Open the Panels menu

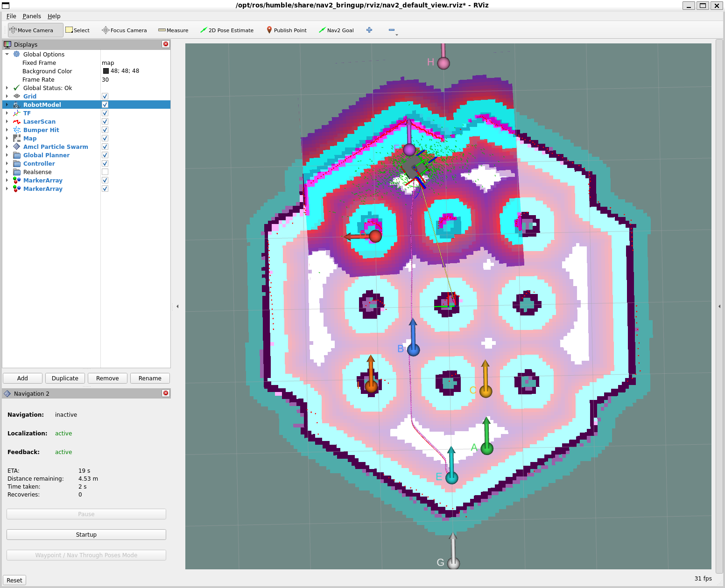tap(32, 16)
